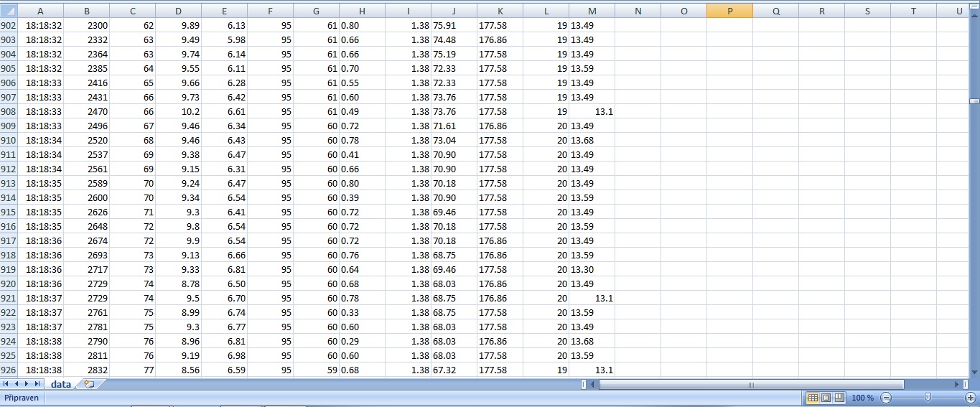Click the 100 % zoom level button
This screenshot has height=407, width=980.
tap(862, 398)
